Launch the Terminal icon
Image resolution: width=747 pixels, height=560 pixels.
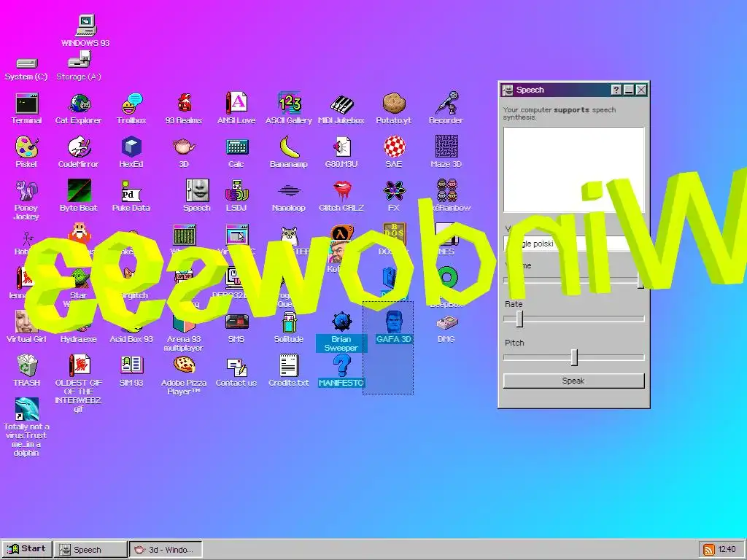click(27, 109)
